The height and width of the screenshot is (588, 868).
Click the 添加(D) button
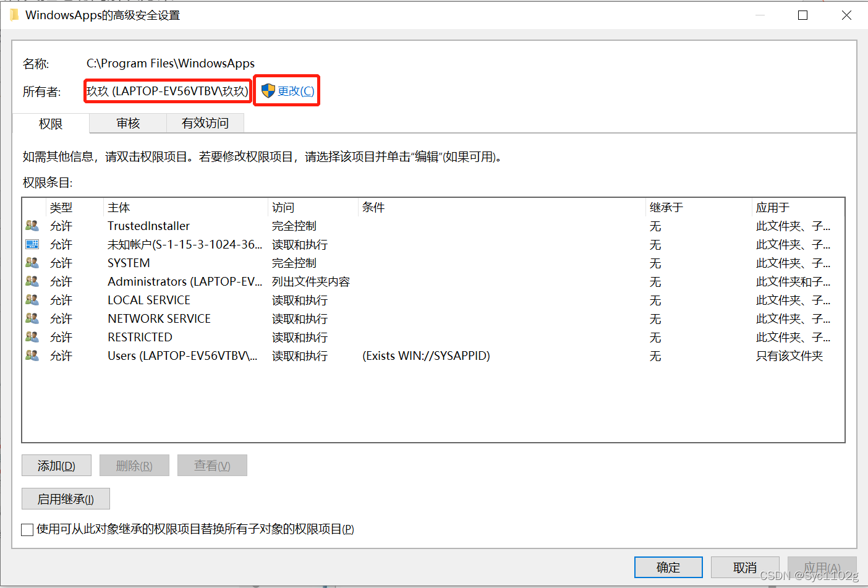click(x=56, y=466)
